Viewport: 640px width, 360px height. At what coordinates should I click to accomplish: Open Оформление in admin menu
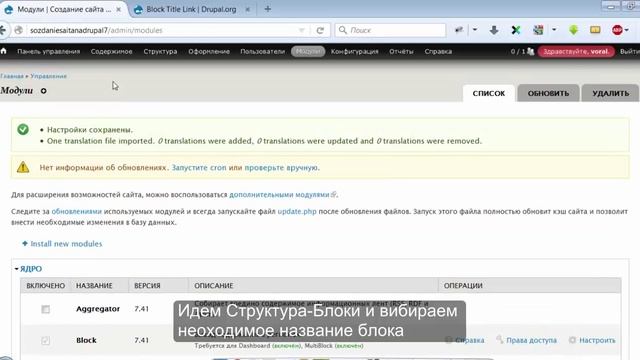pos(209,51)
